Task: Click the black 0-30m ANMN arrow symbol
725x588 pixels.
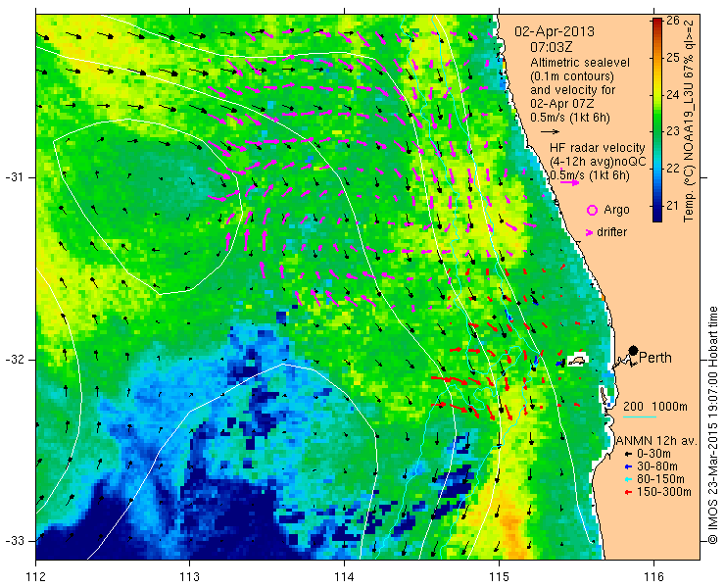Action: tap(627, 455)
